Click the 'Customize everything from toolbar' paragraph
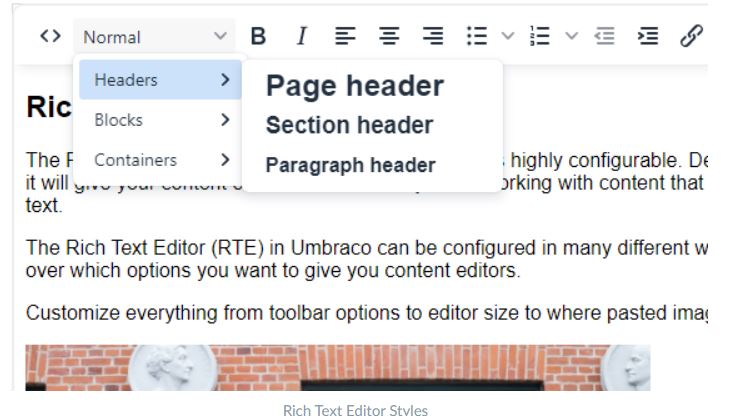This screenshot has height=416, width=736. pyautogui.click(x=366, y=313)
